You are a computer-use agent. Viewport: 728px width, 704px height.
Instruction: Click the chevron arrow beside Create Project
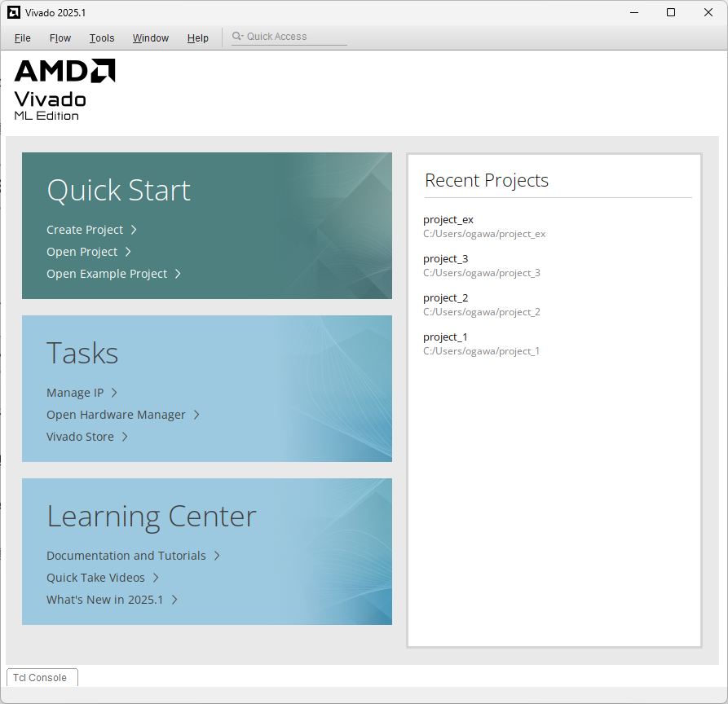click(134, 230)
